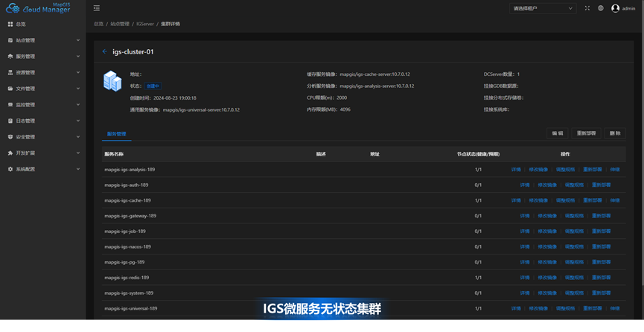
Task: Click 伸缩 for mapgis-igs-cache-189
Action: point(615,200)
